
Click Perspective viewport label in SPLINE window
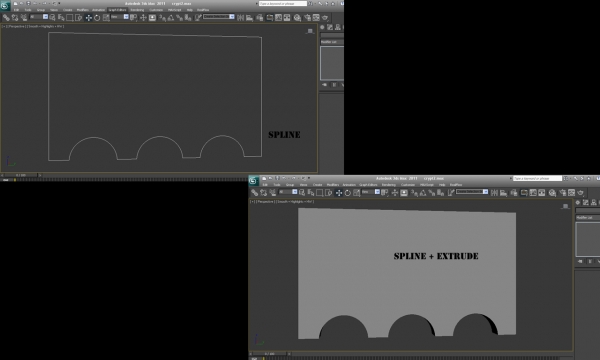(16, 26)
